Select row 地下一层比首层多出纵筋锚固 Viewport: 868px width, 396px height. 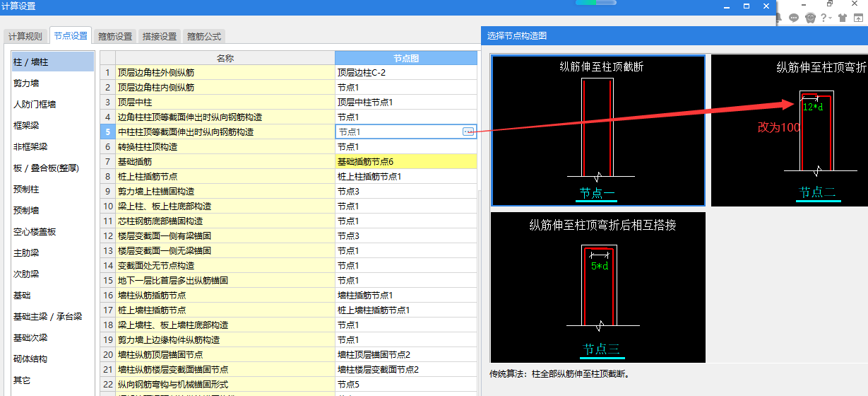225,280
